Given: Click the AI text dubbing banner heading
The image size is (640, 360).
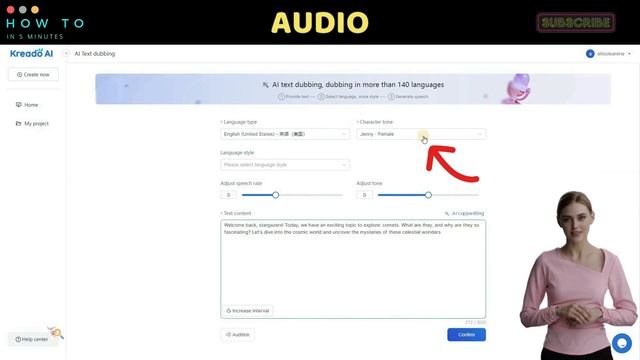Looking at the screenshot, I should coord(358,84).
